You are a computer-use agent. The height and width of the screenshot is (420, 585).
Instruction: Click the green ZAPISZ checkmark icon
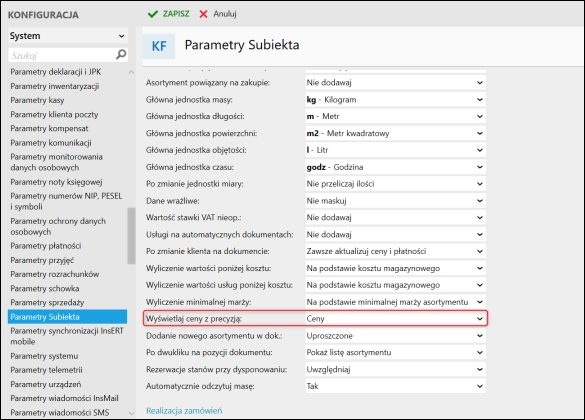(153, 14)
